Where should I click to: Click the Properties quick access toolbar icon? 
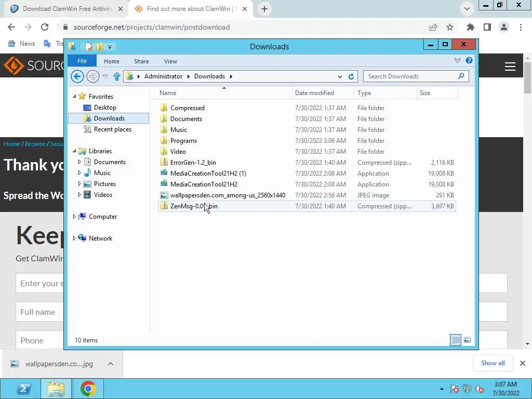[88, 46]
